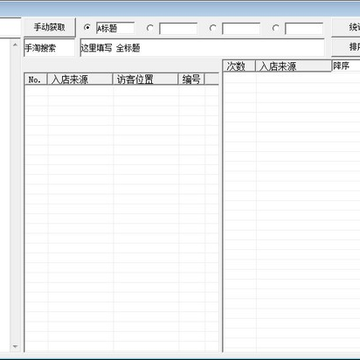Viewport: 360px width, 360px height.
Task: Select the third title radio button
Action: [x=213, y=28]
